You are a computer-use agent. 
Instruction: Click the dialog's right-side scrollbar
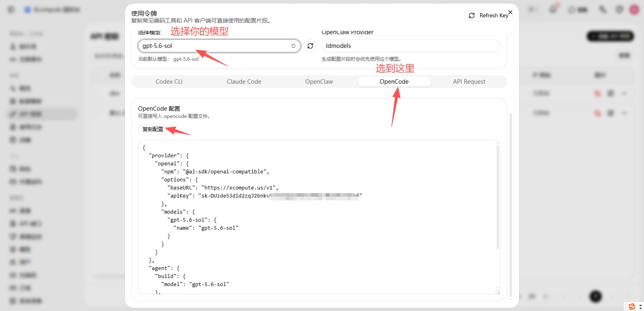pos(511,205)
